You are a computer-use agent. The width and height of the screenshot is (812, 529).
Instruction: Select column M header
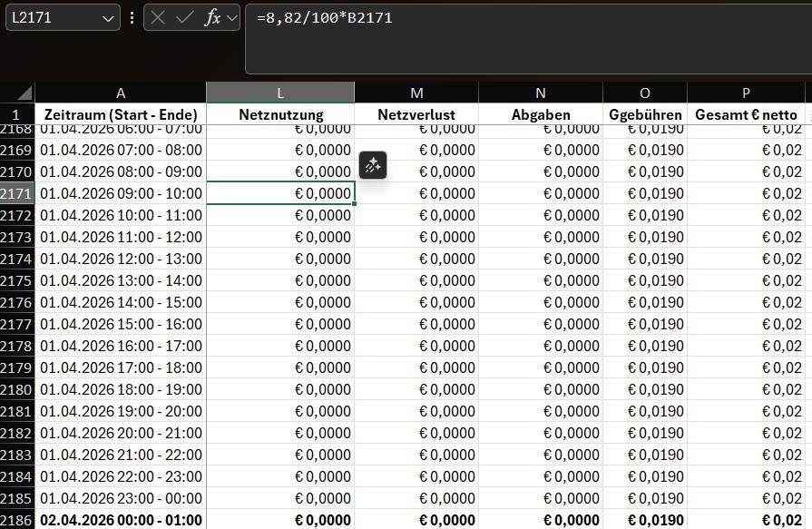(x=416, y=93)
